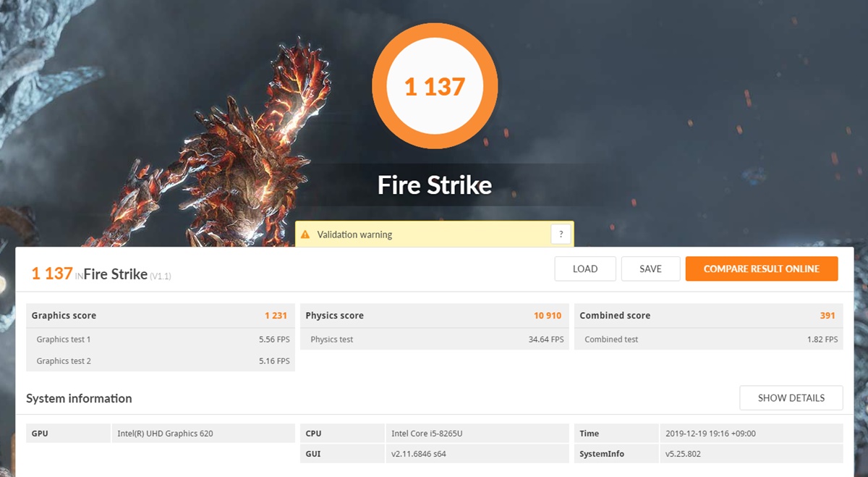The height and width of the screenshot is (477, 868).
Task: Select the Physics test row
Action: pos(435,339)
